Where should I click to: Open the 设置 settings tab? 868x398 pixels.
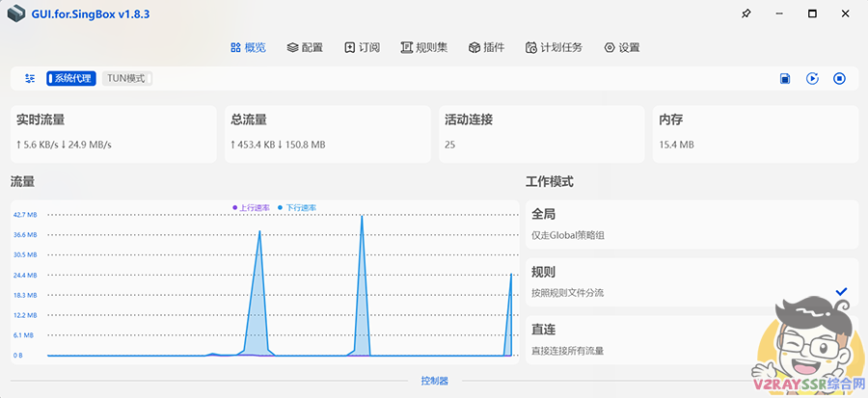pyautogui.click(x=622, y=47)
